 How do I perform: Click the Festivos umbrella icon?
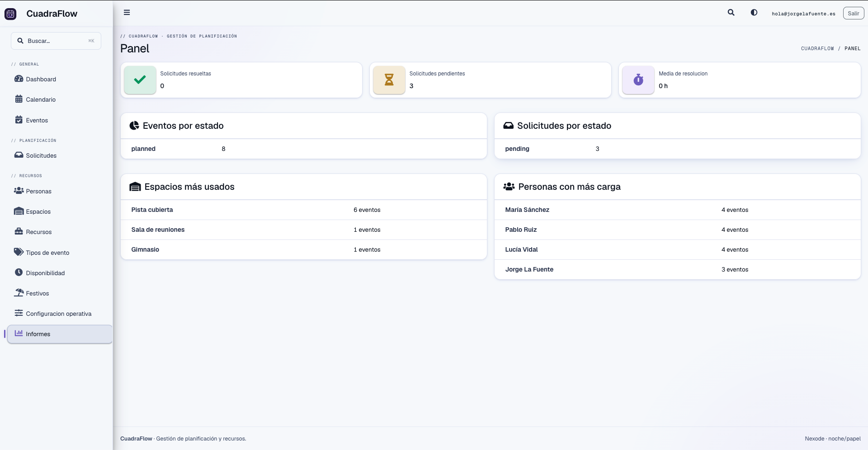19,293
